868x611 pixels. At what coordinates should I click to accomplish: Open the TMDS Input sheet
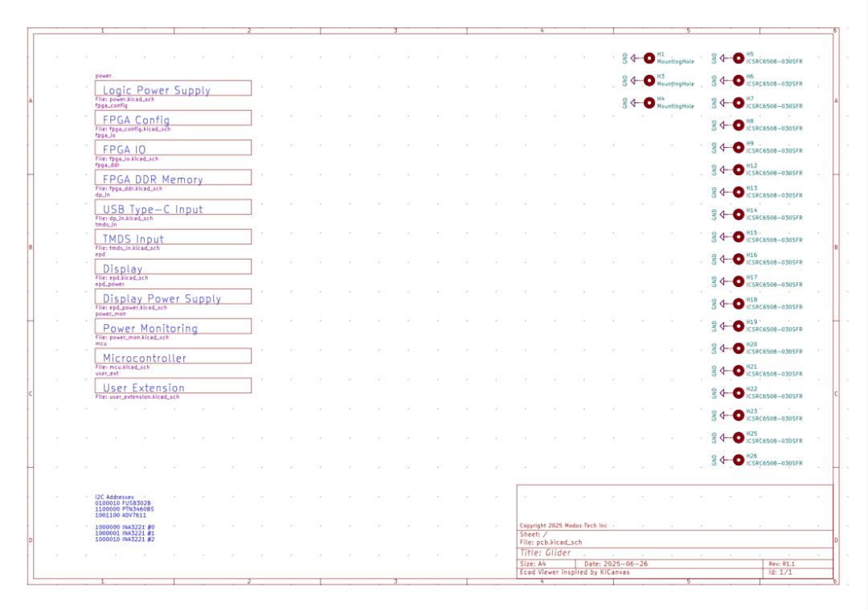click(173, 237)
